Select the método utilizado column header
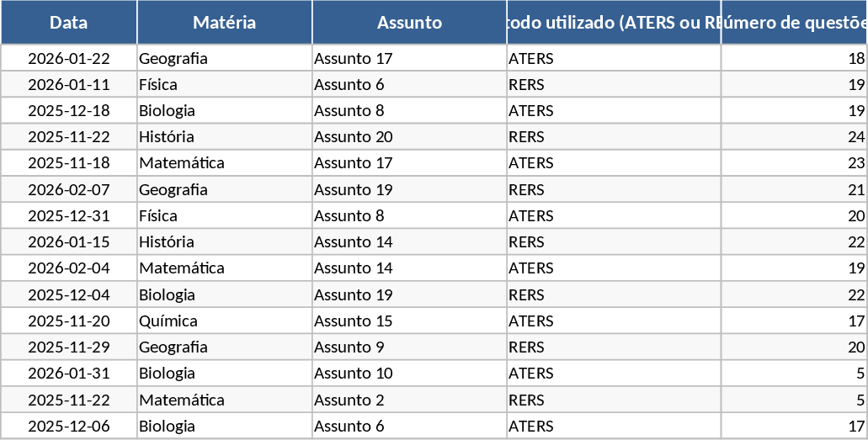The image size is (868, 440). pyautogui.click(x=614, y=23)
